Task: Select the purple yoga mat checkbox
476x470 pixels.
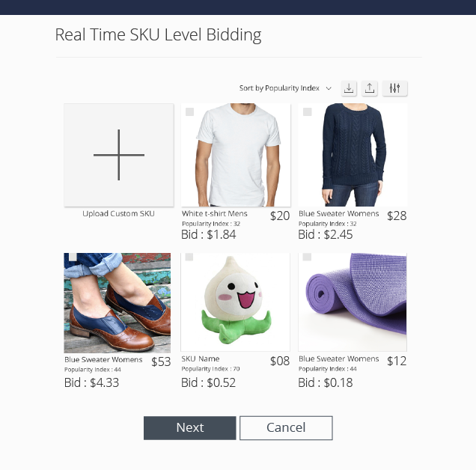Action: 307,257
